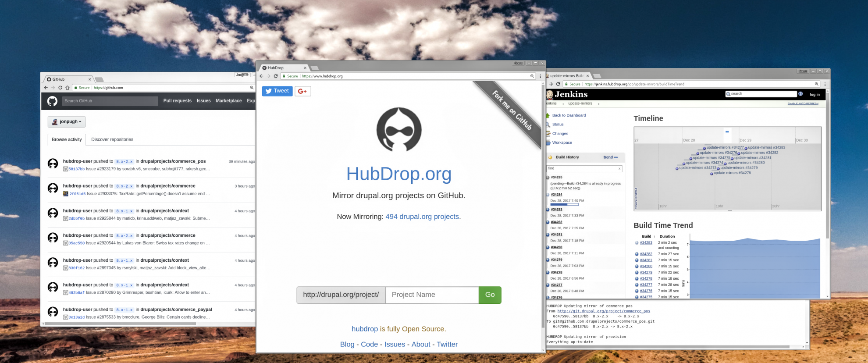Screen dimensions: 868x363
Task: Click the Build History sun weather icon
Action: pos(550,157)
